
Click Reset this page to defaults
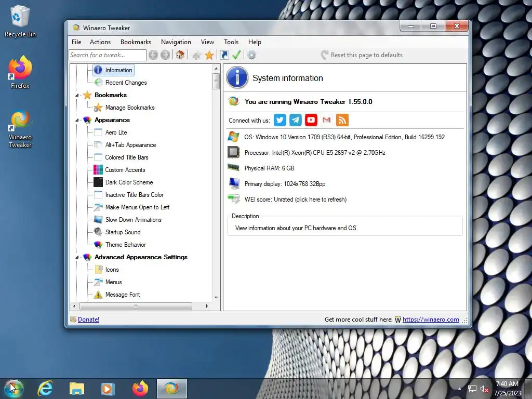pos(362,55)
